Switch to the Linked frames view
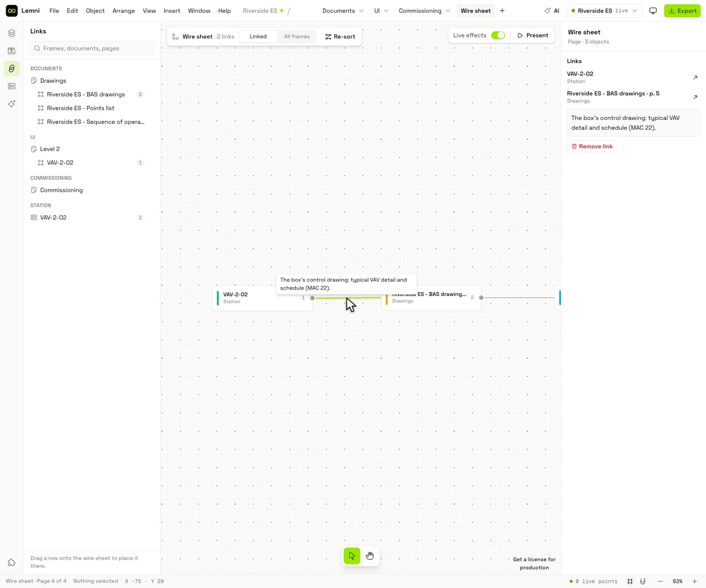 258,37
